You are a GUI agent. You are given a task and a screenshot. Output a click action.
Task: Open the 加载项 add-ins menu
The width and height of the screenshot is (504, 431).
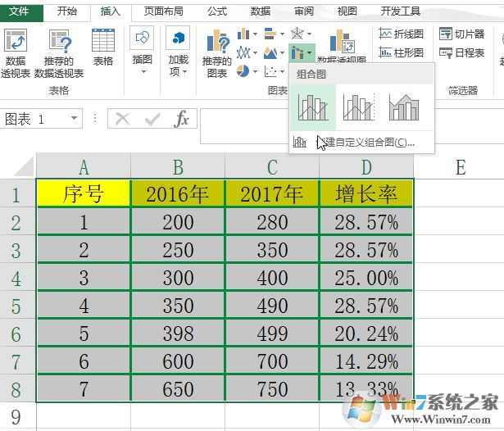pos(179,52)
